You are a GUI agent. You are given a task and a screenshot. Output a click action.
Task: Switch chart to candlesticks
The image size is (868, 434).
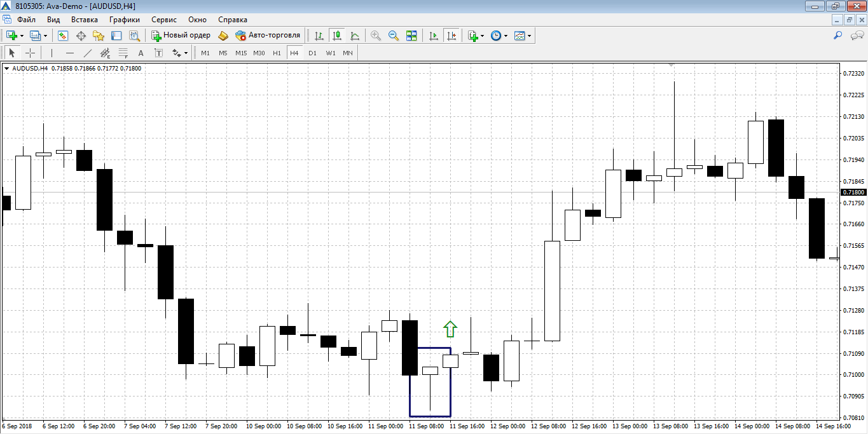(337, 36)
